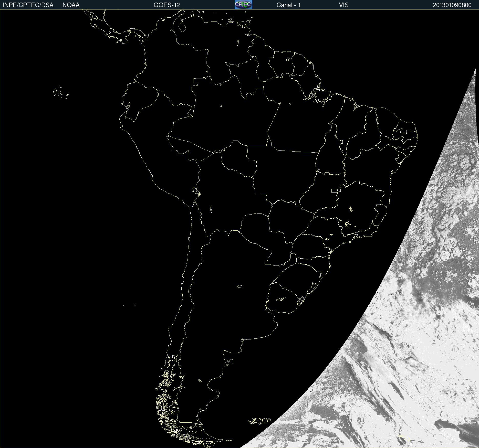Click the CPTEC logo in header
479x448 pixels.
click(243, 5)
